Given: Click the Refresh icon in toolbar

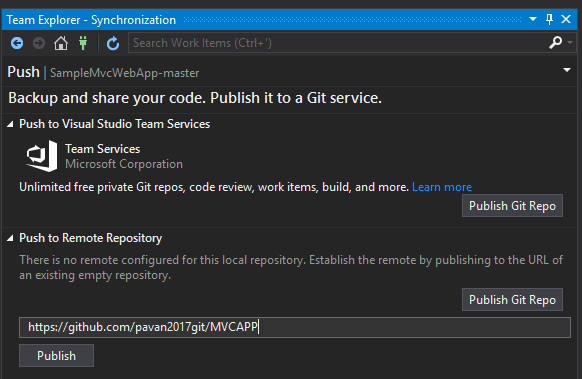Looking at the screenshot, I should point(113,43).
